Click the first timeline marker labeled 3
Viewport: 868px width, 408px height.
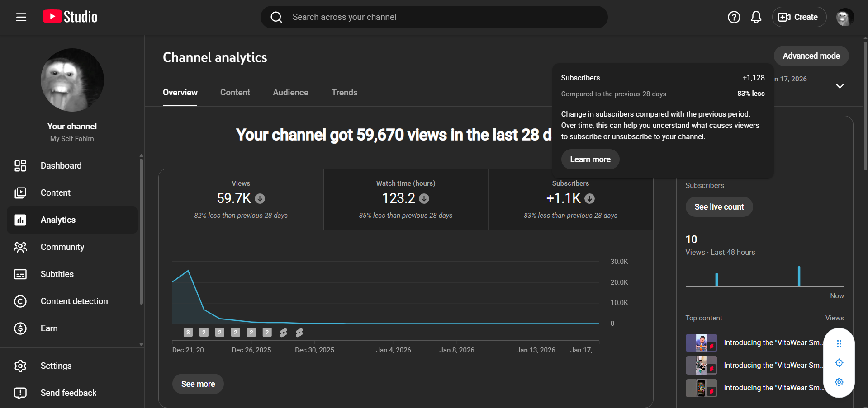(188, 333)
